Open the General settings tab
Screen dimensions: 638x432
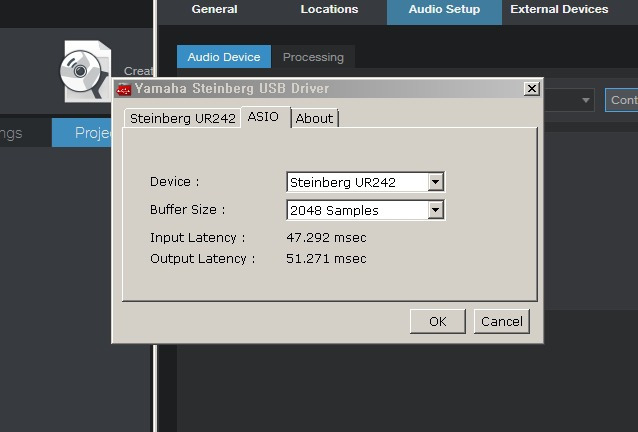pos(214,9)
